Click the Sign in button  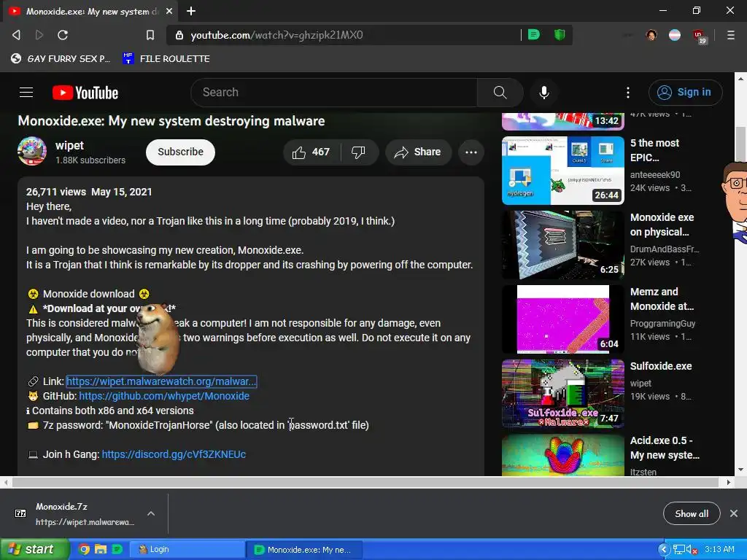685,93
